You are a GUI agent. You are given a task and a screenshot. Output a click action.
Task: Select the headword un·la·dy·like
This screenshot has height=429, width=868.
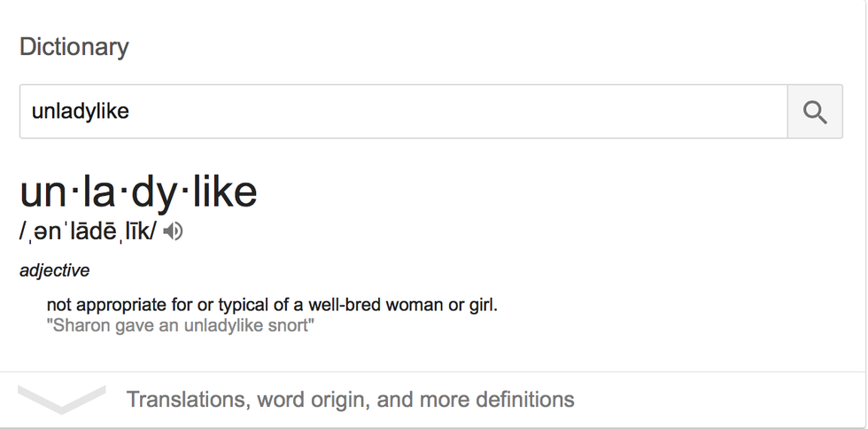click(138, 192)
